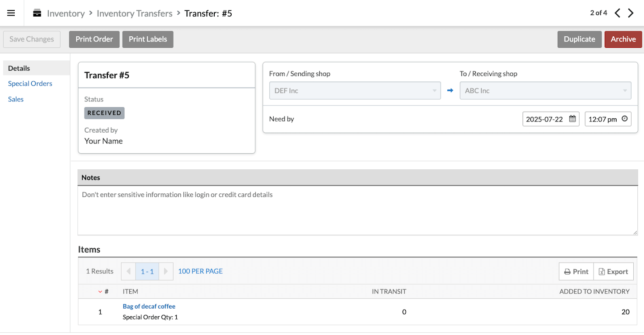644x335 pixels.
Task: Expand the From / Sending shop dropdown
Action: [x=355, y=91]
